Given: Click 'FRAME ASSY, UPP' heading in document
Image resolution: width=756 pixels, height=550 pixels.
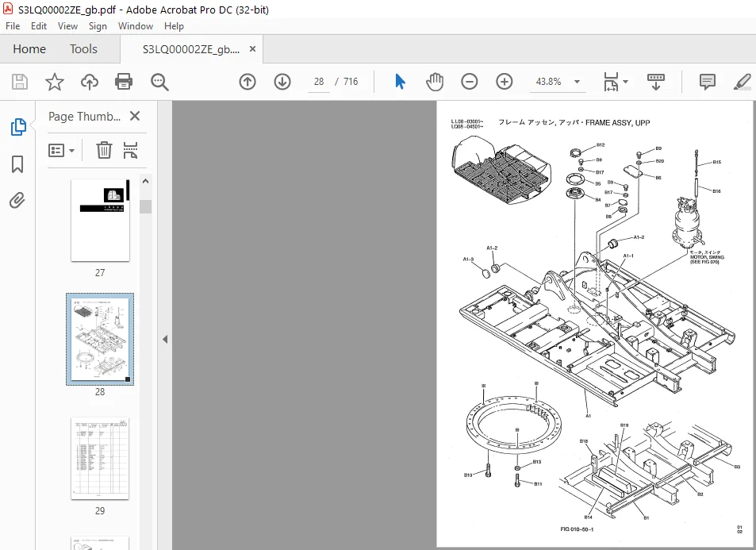Looking at the screenshot, I should tap(618, 122).
